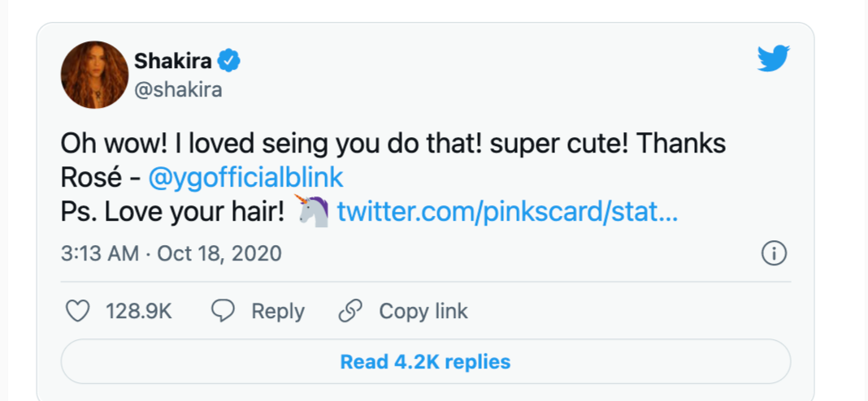Click the reply speech bubble icon
Image resolution: width=868 pixels, height=401 pixels.
coord(223,312)
